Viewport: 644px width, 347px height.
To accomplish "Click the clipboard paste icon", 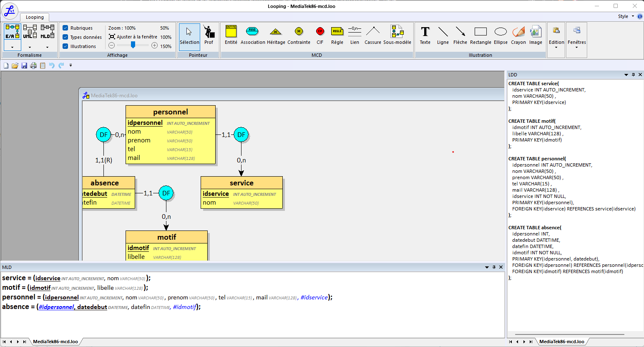I will point(43,66).
